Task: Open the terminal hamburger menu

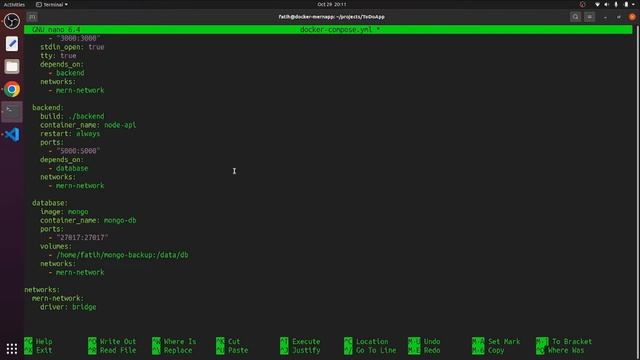Action: pos(589,17)
